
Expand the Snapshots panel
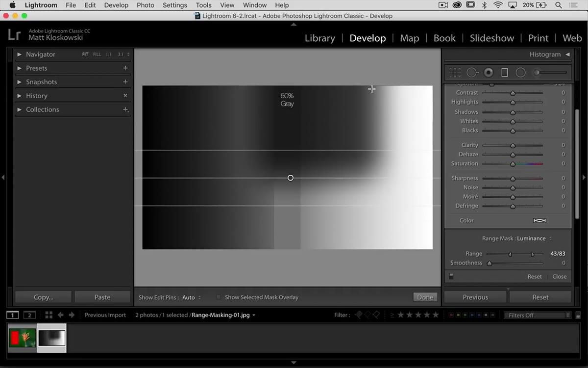[20, 82]
